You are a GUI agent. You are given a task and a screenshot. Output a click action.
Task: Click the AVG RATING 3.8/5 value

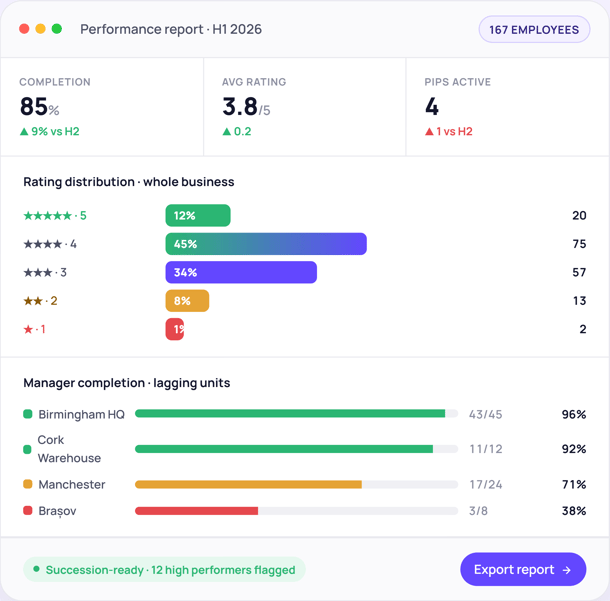tap(246, 107)
